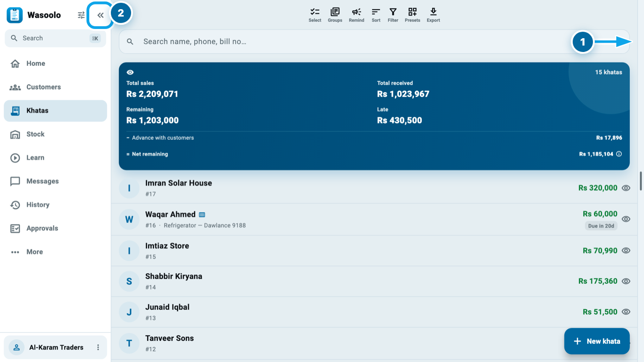Open the Filter funnel
The image size is (644, 362).
click(x=393, y=15)
